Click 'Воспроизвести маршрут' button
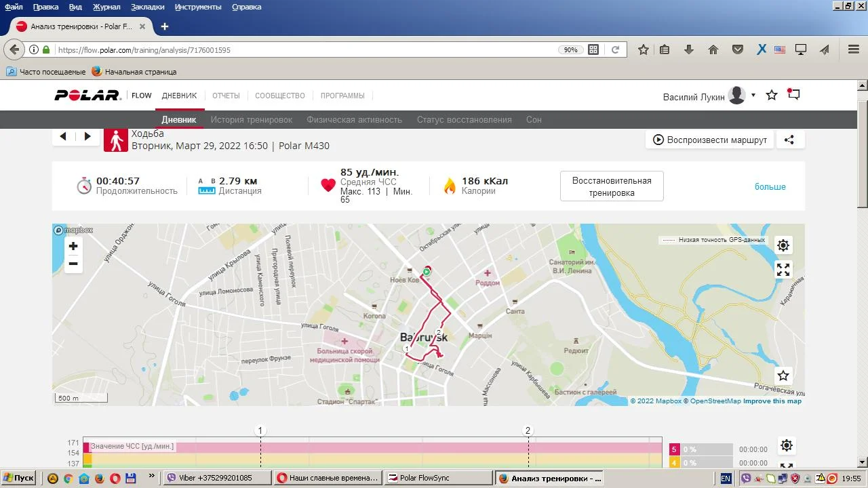868x488 pixels. pos(709,140)
